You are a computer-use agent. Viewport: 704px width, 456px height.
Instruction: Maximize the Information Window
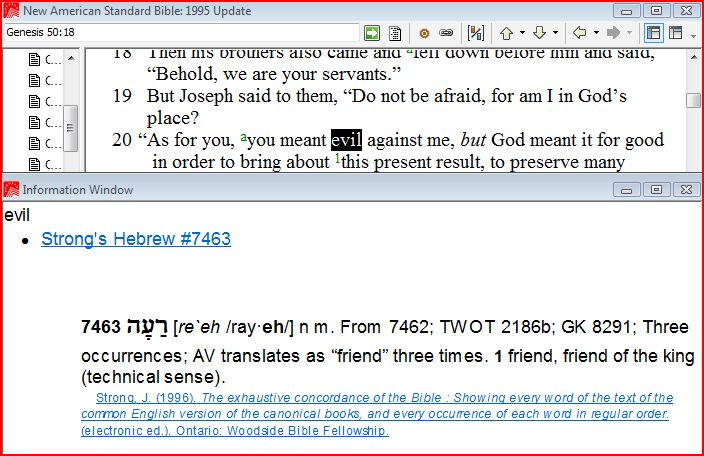[x=656, y=189]
